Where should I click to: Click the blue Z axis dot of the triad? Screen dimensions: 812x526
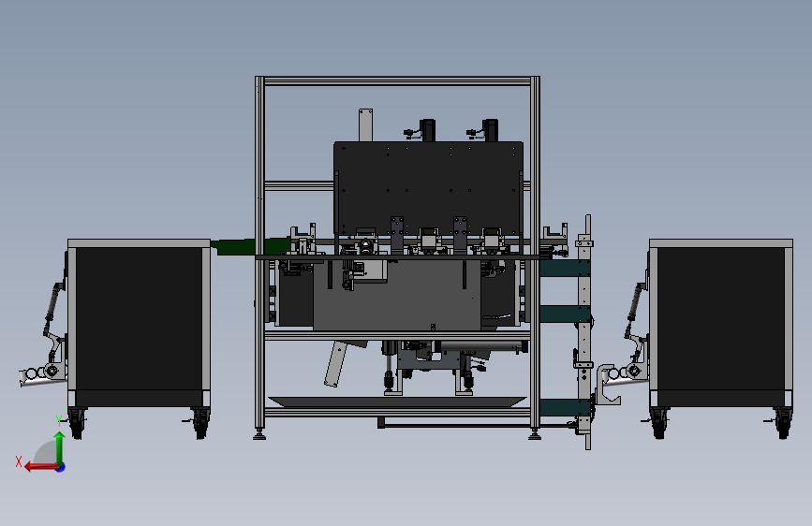coord(61,467)
